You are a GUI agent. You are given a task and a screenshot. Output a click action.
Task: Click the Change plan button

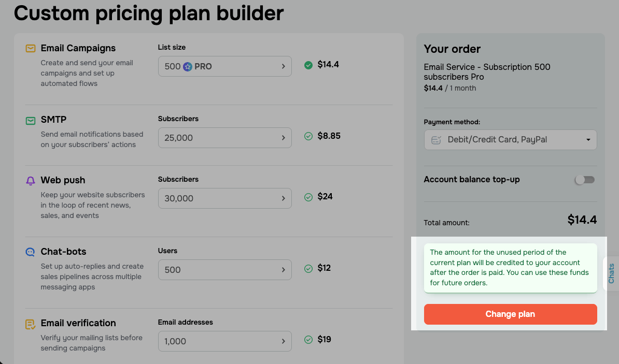pyautogui.click(x=510, y=314)
